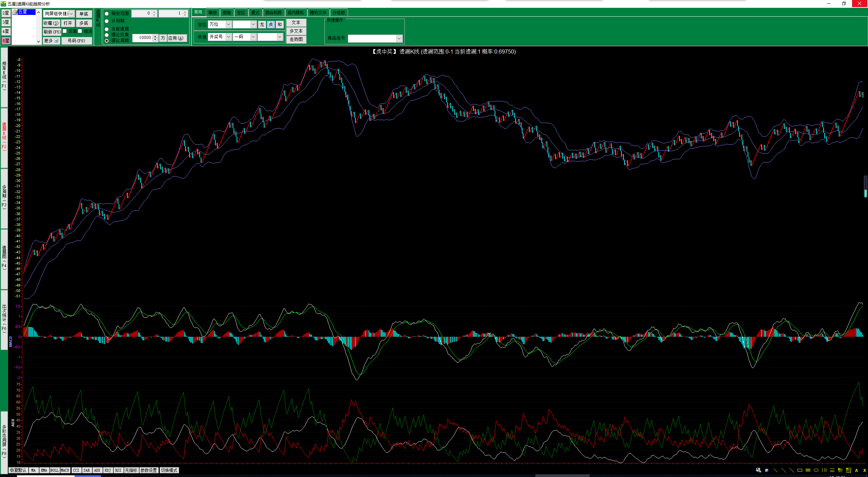The image size is (868, 477).
Task: Increase the 10000 period spinner value
Action: click(155, 36)
